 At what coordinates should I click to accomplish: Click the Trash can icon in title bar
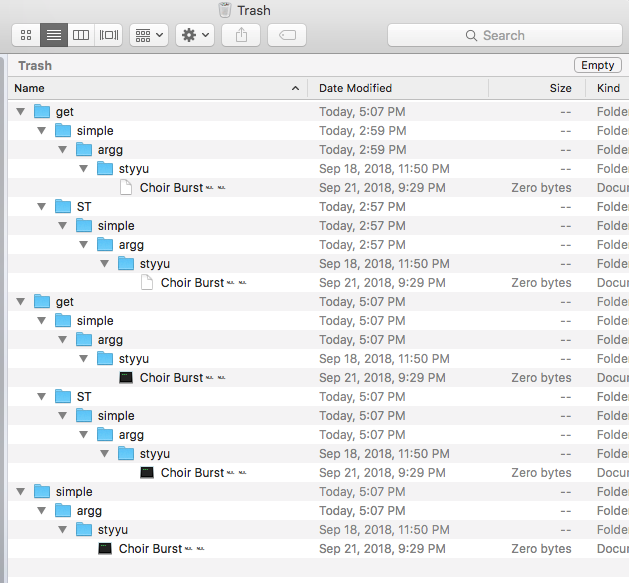click(225, 10)
